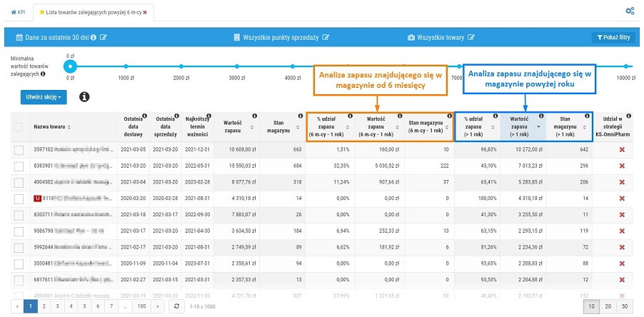644x317 pixels.
Task: Click the info icon on % udział zapasu (6 m-cy - 1 rok)
Action: tap(351, 116)
